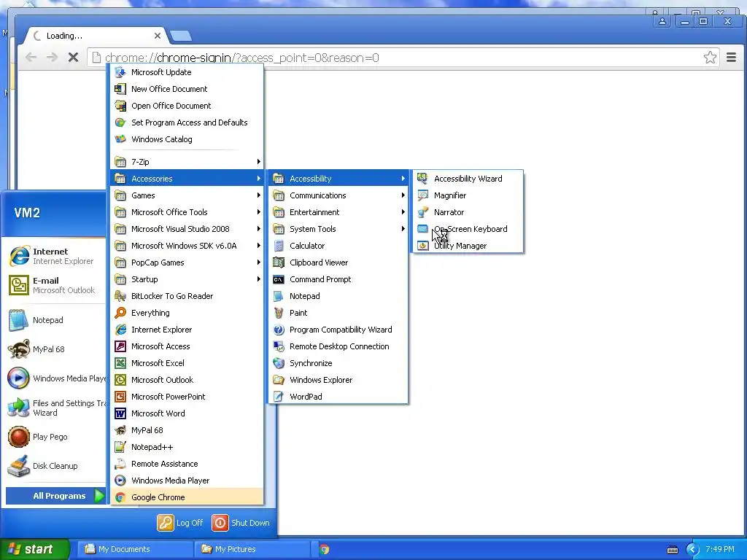Open a new Chrome tab
Screen dimensions: 747x560
tap(181, 36)
